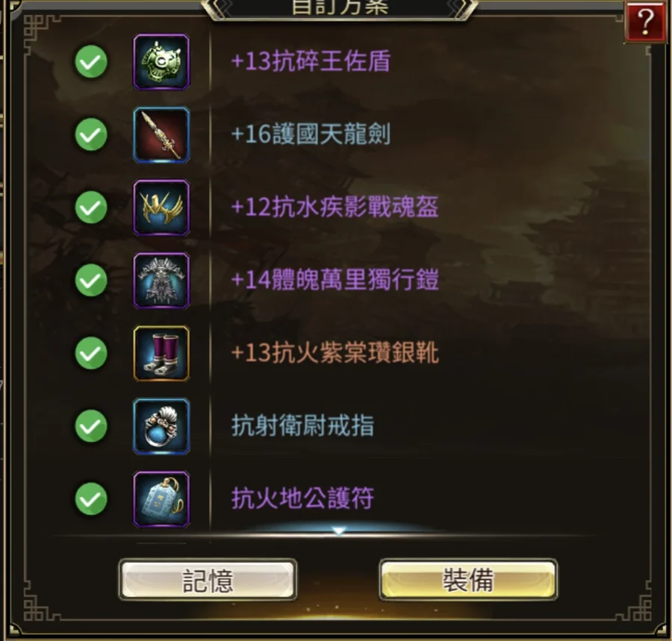
Task: Select the +13抗火紫棠瓚銀靴 text entry
Action: (335, 353)
